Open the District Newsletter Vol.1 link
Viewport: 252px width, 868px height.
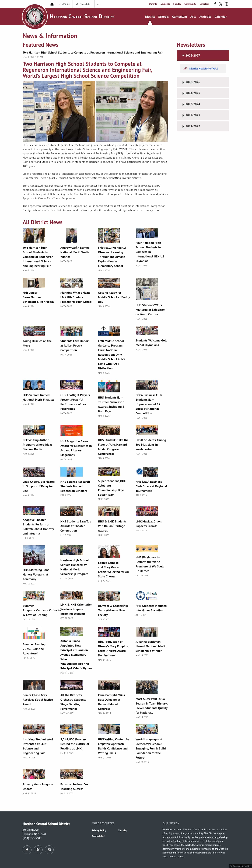point(204,69)
